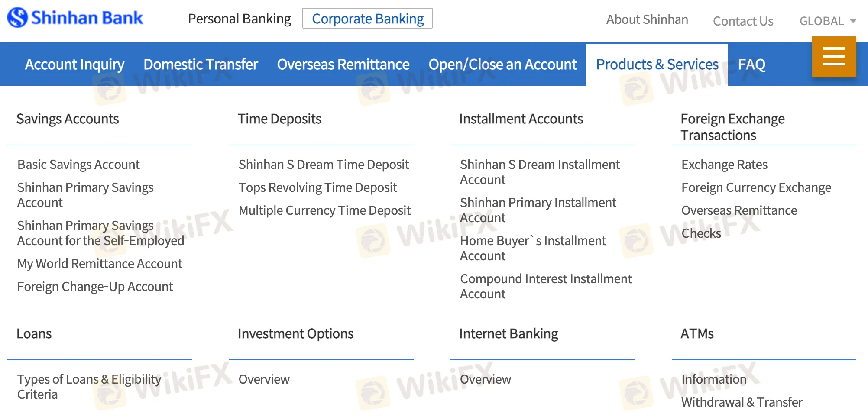The image size is (868, 420).
Task: Open the Open/Close an Account menu
Action: 502,65
